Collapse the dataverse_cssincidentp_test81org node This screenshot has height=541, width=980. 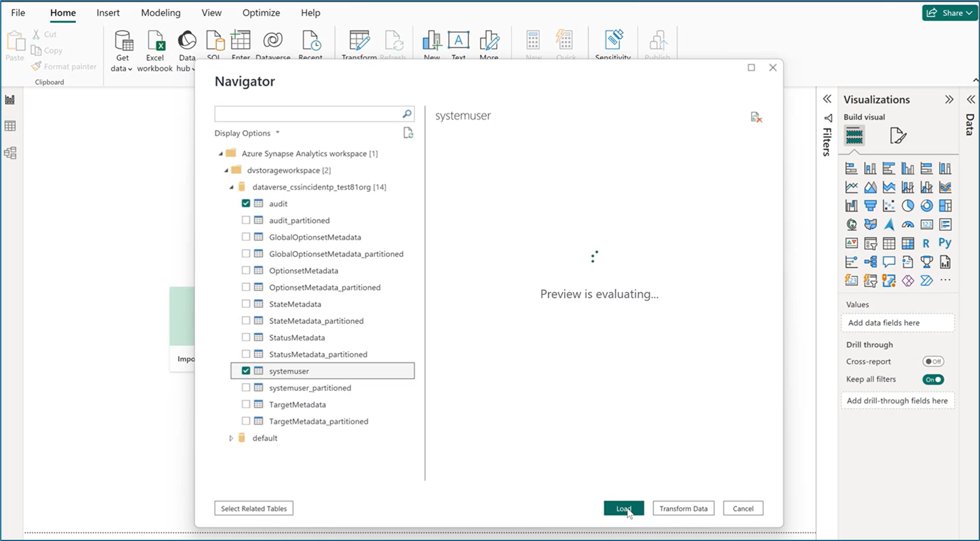pyautogui.click(x=231, y=187)
